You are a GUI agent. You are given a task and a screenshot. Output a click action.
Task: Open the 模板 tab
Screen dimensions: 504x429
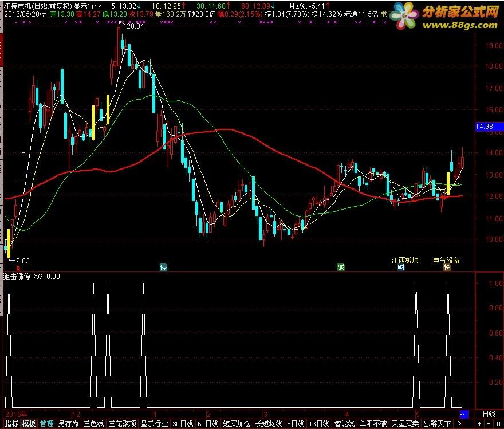click(29, 423)
